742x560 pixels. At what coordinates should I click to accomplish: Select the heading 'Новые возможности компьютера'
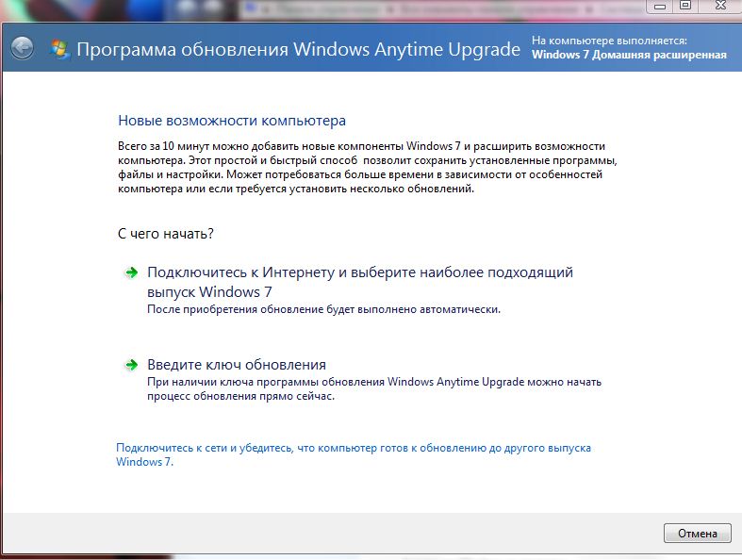232,121
